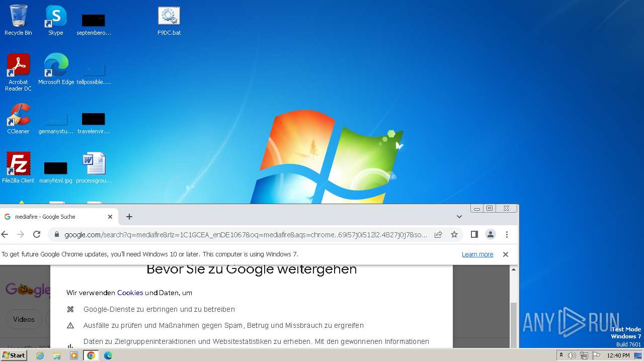Viewport: 644px width, 362px height.
Task: Click the Google doodle logo
Action: point(28,290)
